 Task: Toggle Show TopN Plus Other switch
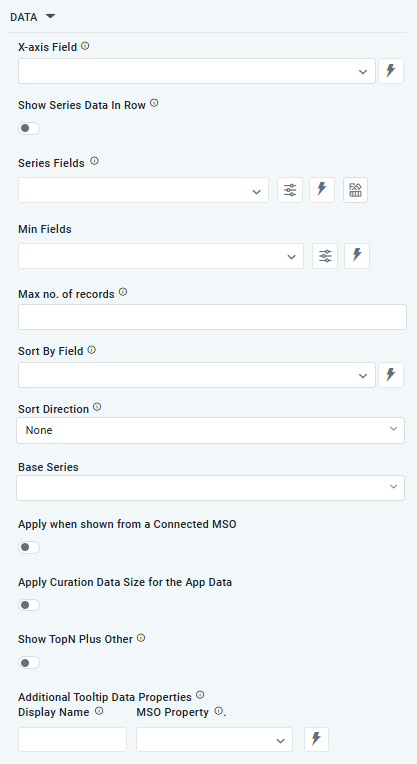point(29,663)
